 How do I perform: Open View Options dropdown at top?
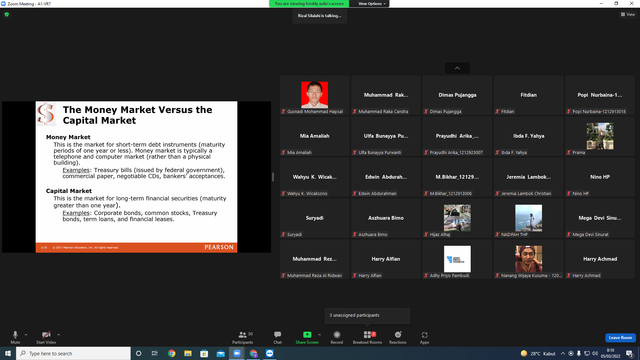click(x=371, y=4)
